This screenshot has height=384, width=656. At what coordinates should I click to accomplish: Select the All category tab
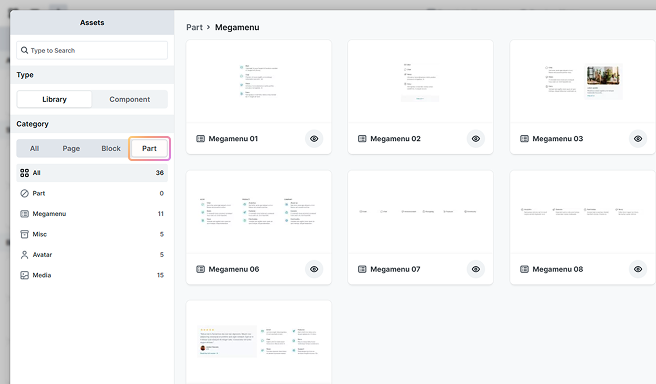[x=34, y=148]
